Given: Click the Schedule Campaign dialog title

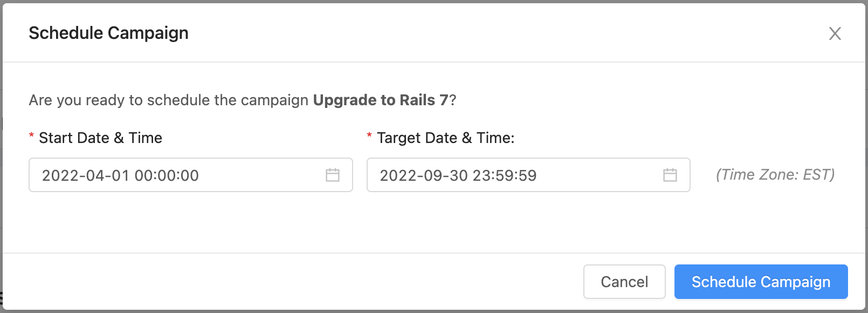Looking at the screenshot, I should tap(108, 33).
